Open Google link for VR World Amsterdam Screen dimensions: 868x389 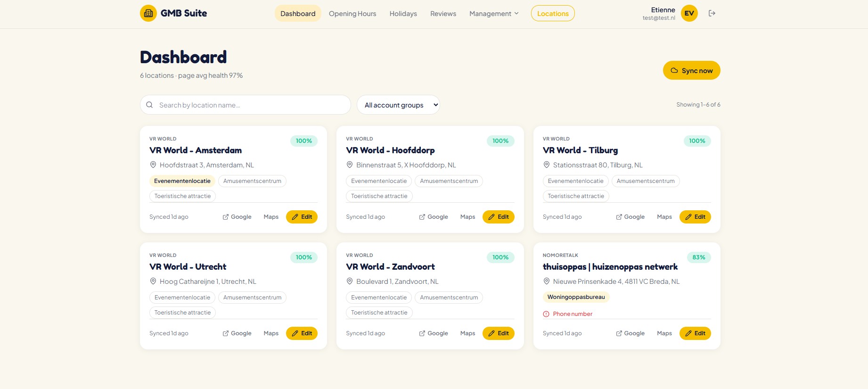click(237, 217)
